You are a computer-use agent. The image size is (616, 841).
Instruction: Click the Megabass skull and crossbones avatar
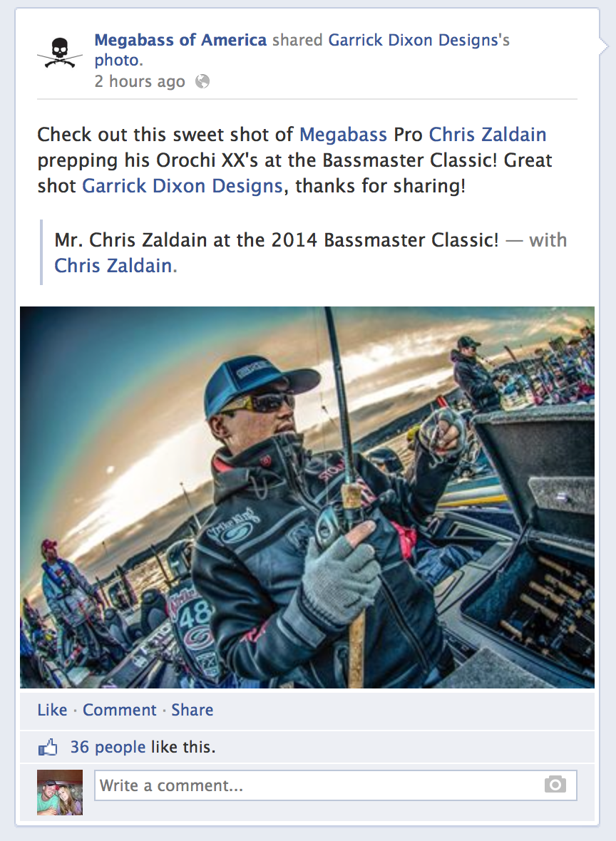click(x=60, y=53)
